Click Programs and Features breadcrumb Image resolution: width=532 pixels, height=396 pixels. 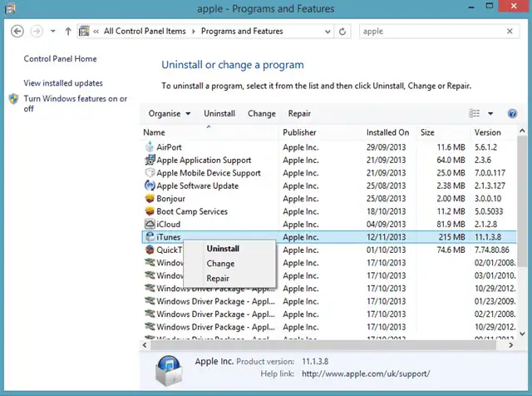(242, 32)
